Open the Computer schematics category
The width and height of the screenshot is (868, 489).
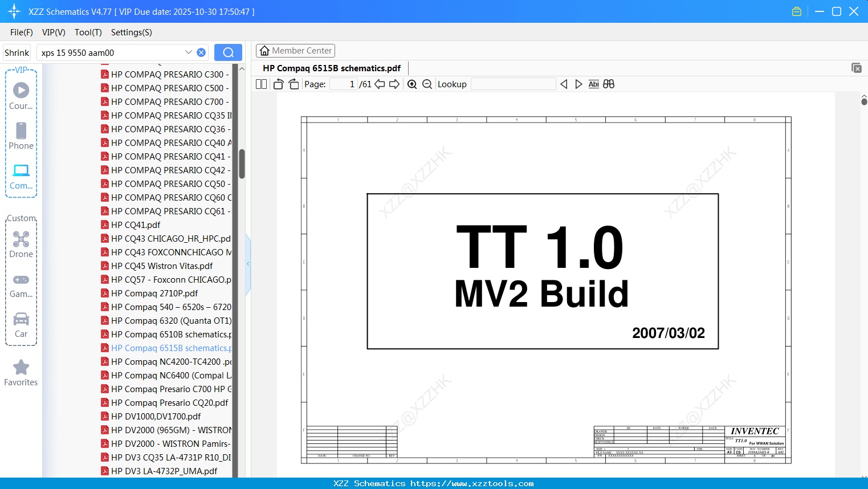[x=21, y=177]
